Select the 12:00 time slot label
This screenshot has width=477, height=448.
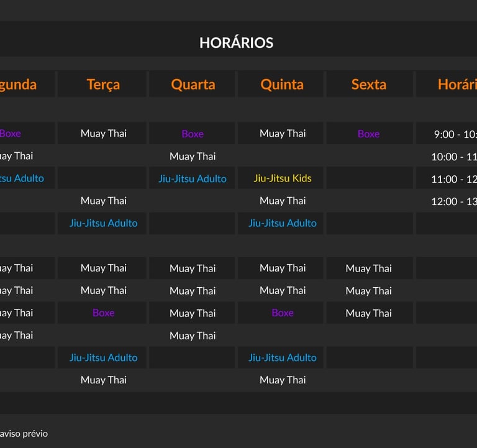pyautogui.click(x=454, y=201)
